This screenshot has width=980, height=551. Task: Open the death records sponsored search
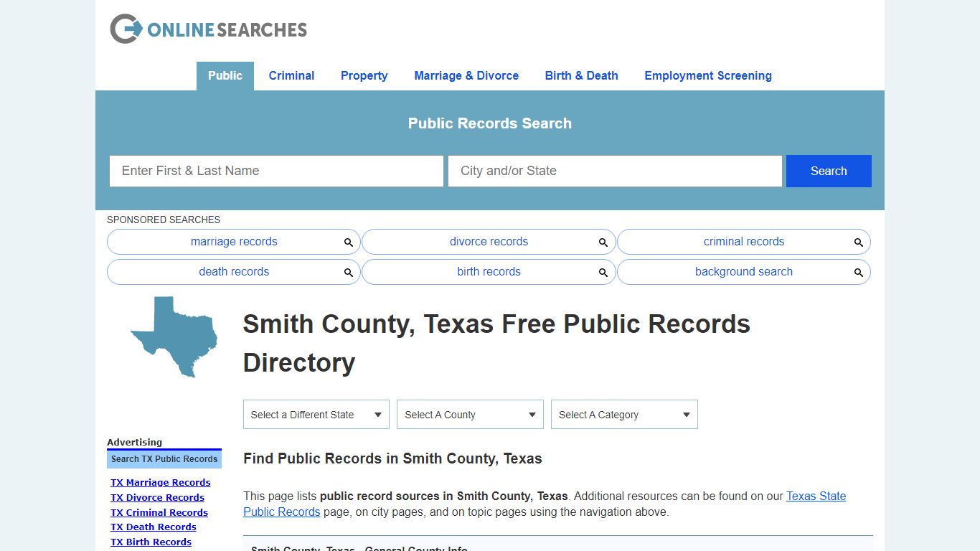tap(234, 272)
